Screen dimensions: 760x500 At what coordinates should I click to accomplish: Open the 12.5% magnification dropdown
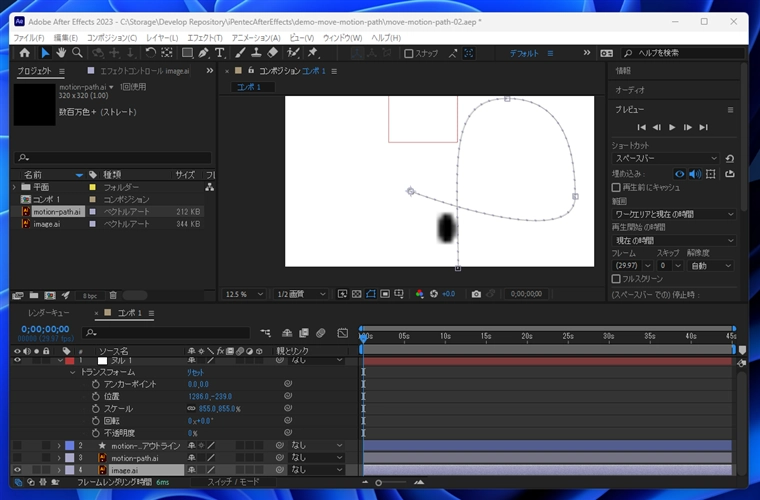[x=245, y=294]
